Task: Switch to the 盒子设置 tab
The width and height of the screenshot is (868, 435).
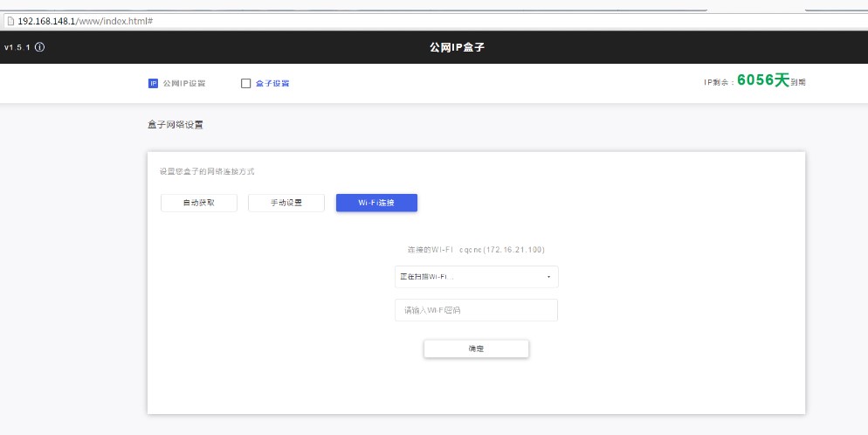Action: point(272,84)
